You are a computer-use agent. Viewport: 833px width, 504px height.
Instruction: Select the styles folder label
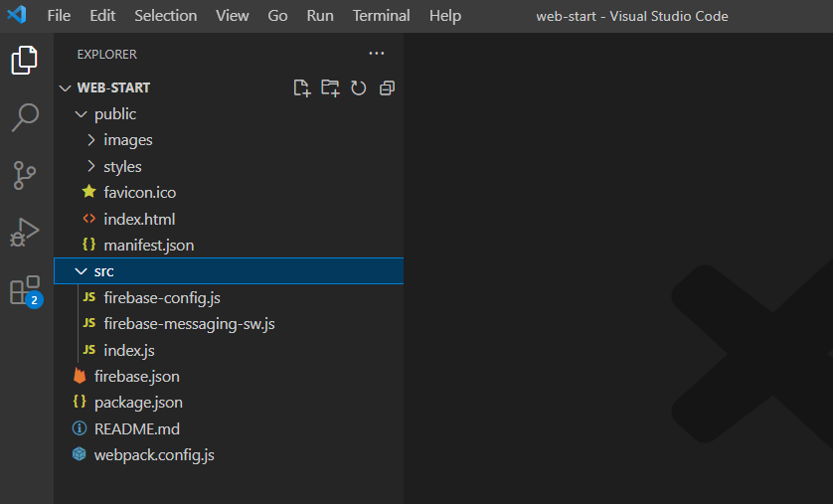tap(122, 167)
